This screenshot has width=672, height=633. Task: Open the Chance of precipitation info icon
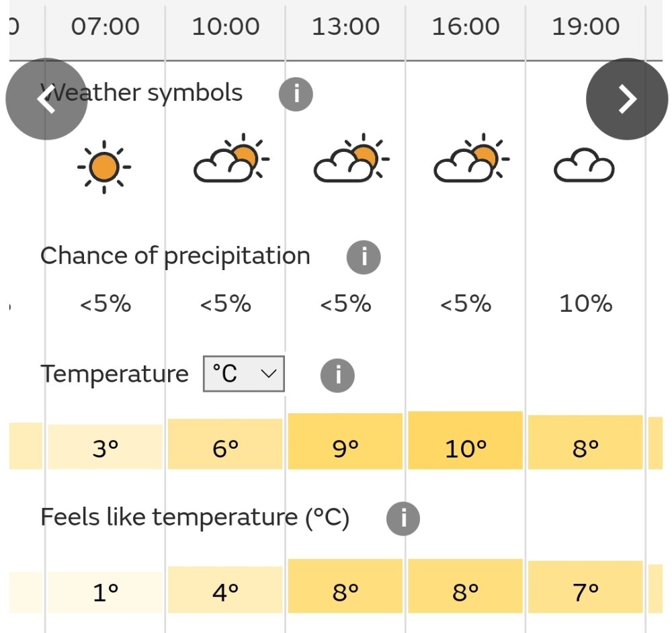364,257
